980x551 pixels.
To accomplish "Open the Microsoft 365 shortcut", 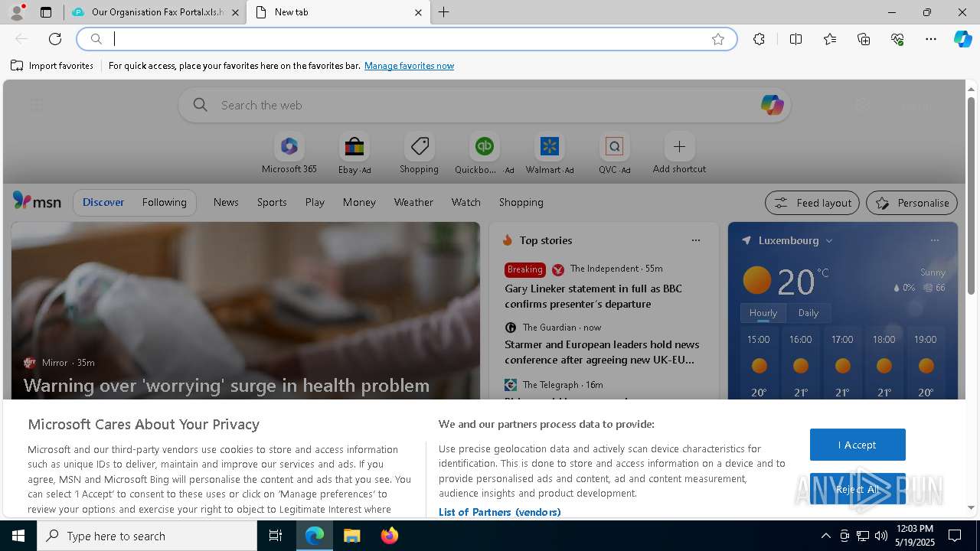I will (289, 155).
